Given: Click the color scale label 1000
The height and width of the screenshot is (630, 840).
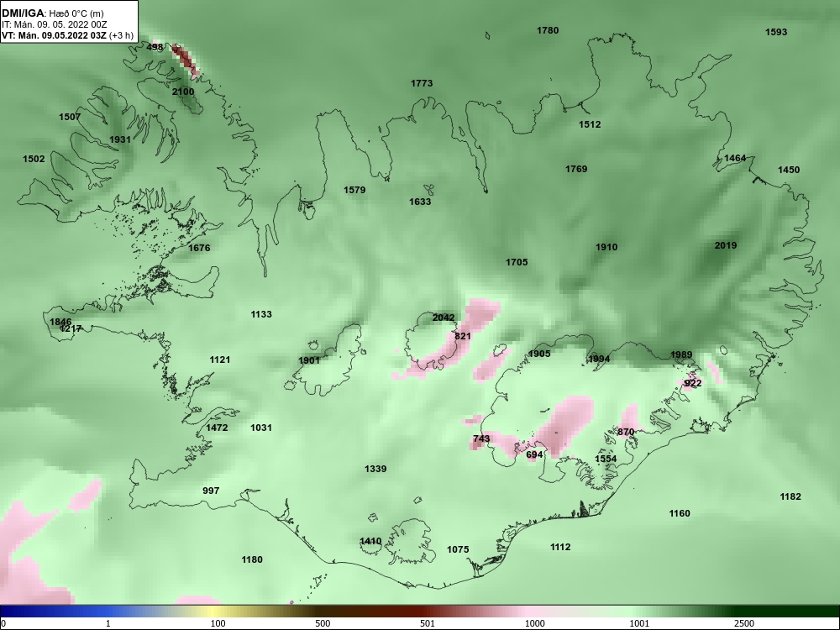Looking at the screenshot, I should 534,623.
